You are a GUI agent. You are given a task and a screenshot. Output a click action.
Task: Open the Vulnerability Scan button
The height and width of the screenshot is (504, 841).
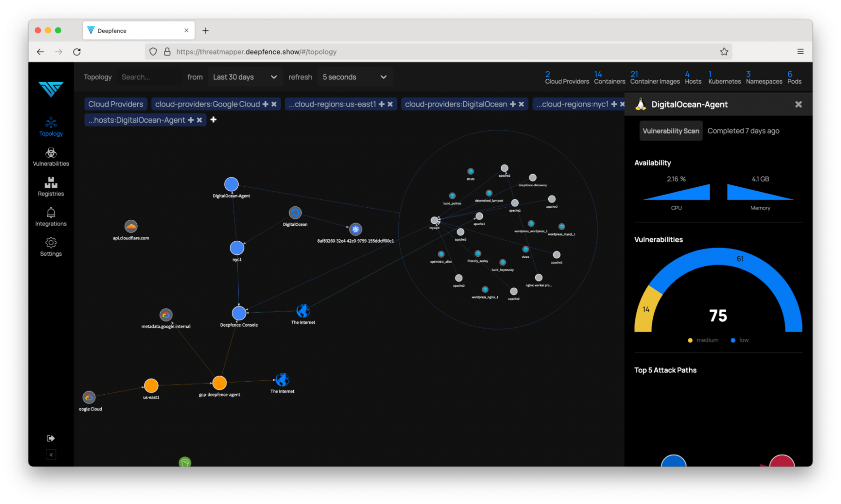671,131
